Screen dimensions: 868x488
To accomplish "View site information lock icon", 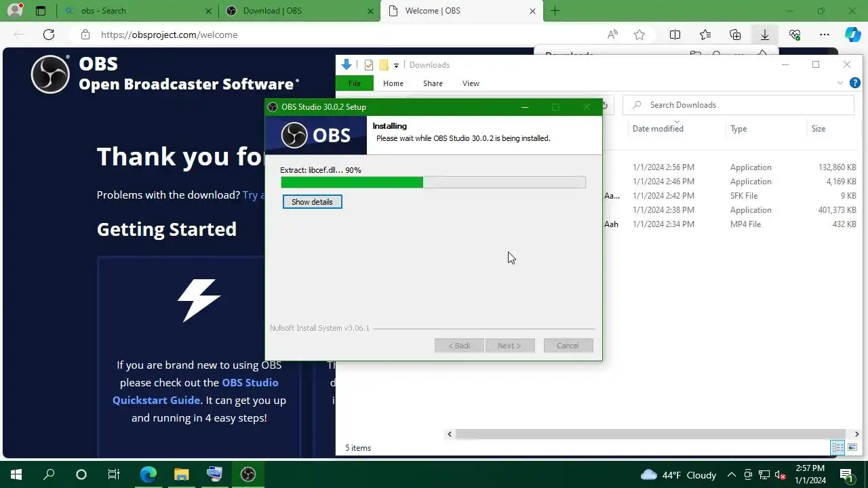I will click(85, 35).
